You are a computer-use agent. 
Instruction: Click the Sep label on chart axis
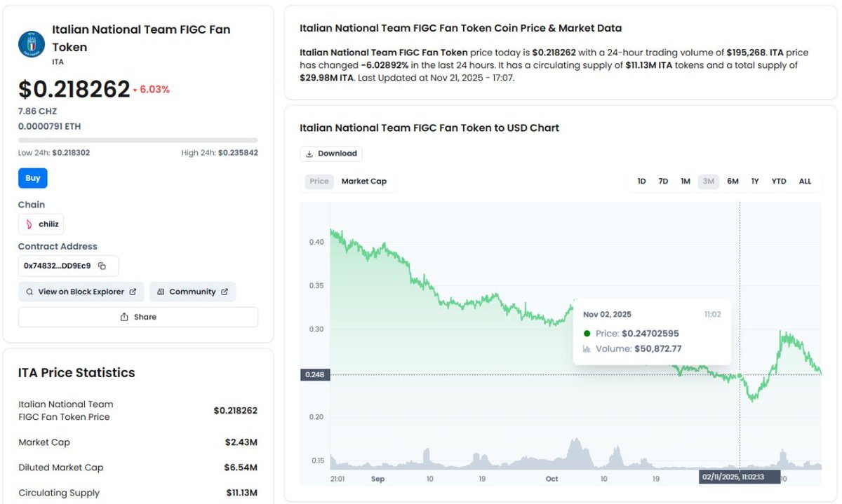pyautogui.click(x=378, y=479)
